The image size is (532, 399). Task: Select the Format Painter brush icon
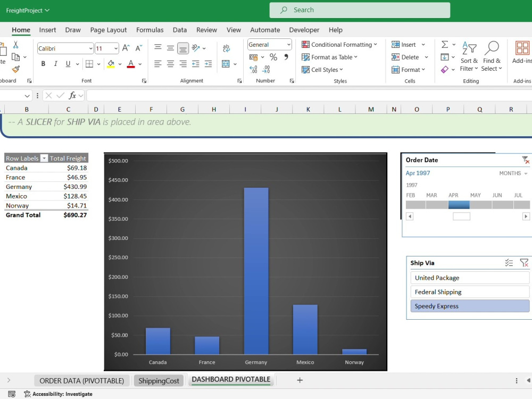[x=15, y=69]
